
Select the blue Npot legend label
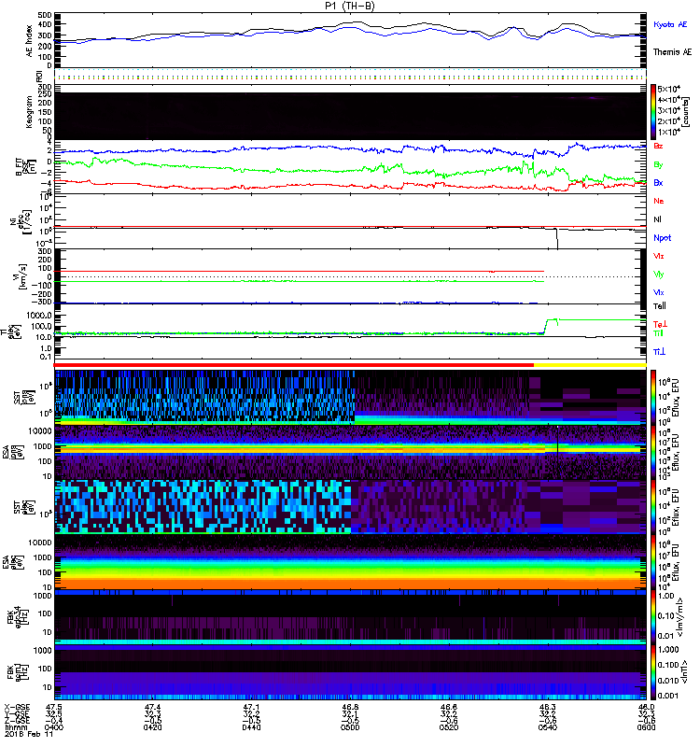[x=662, y=237]
